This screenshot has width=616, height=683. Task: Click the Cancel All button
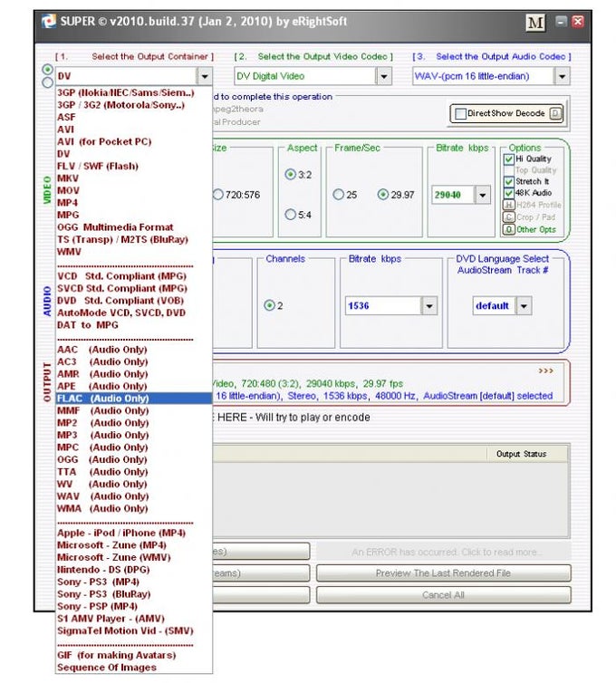pos(443,594)
